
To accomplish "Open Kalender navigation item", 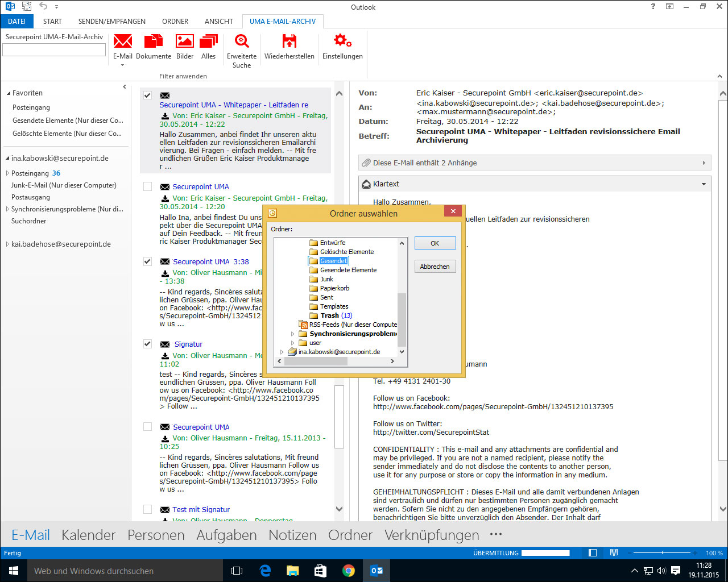I will (x=89, y=535).
